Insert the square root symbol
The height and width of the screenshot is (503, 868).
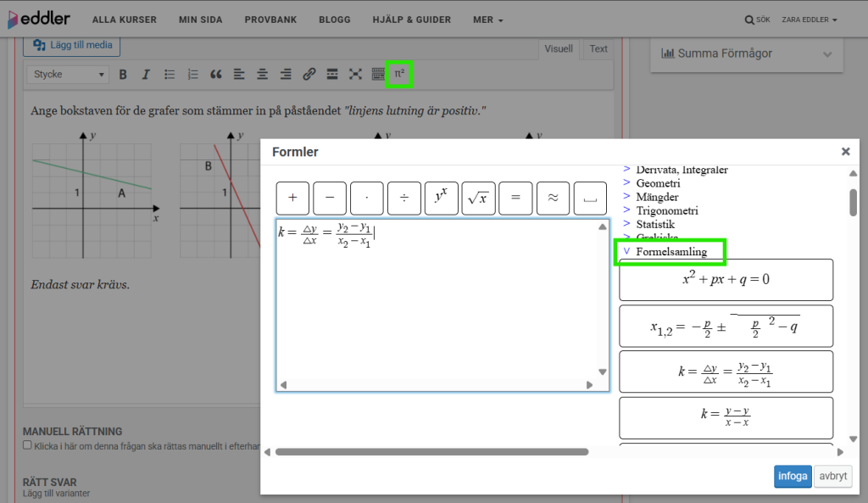pyautogui.click(x=478, y=198)
